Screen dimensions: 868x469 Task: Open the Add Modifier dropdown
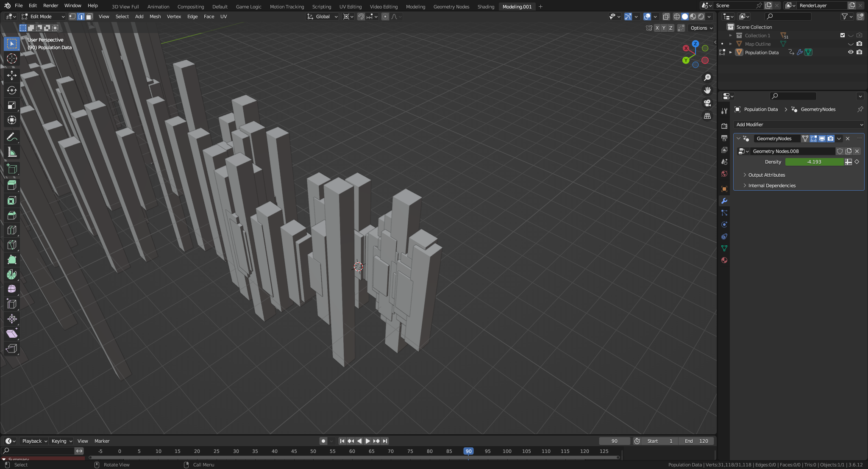click(799, 125)
